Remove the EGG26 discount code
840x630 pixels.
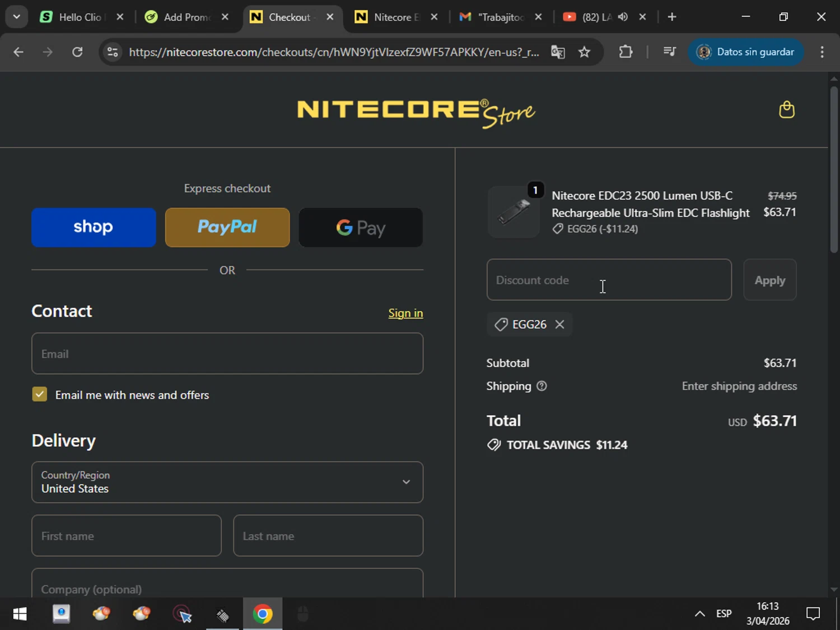(x=559, y=324)
